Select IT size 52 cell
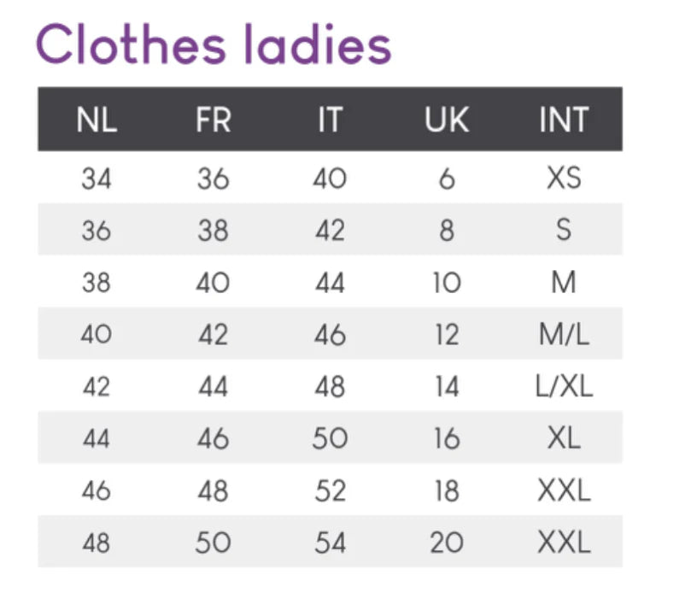 329,490
